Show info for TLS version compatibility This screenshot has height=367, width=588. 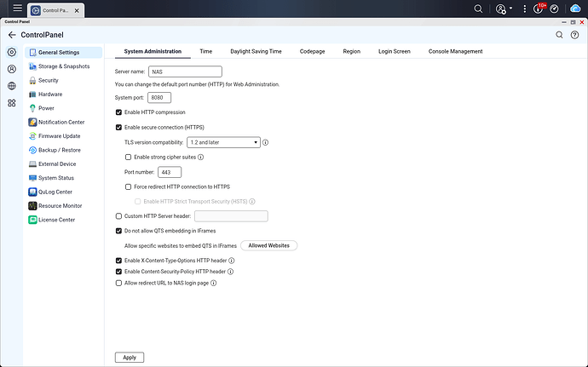pos(265,142)
